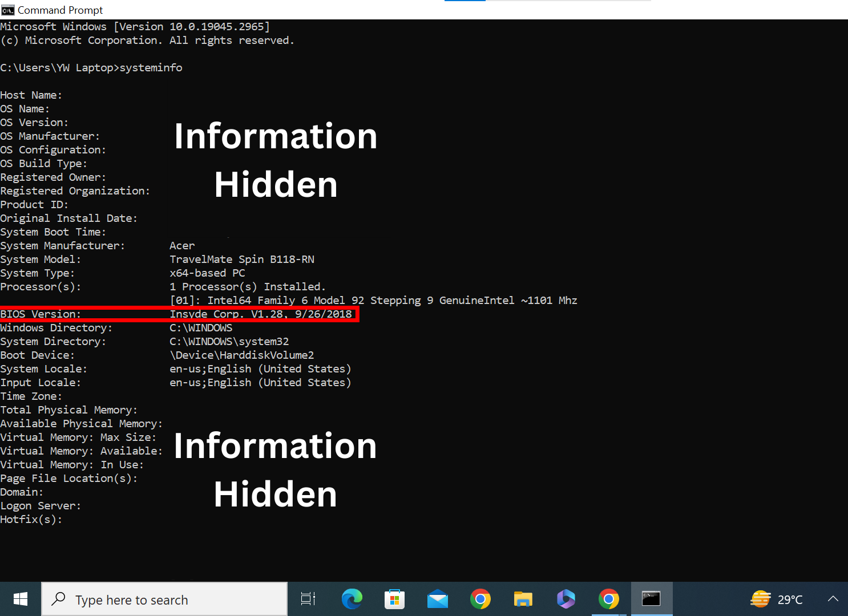Click the Registered Organization label
The width and height of the screenshot is (848, 616).
point(75,191)
